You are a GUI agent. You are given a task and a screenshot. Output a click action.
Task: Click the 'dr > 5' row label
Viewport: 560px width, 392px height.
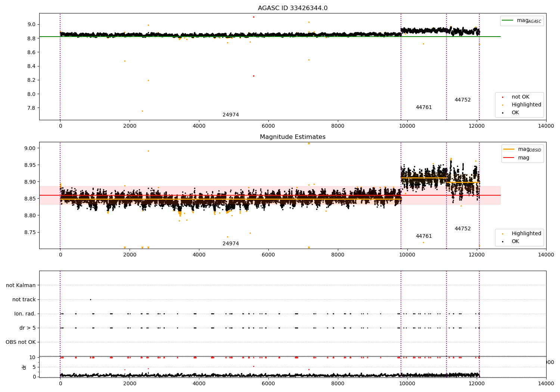click(28, 328)
